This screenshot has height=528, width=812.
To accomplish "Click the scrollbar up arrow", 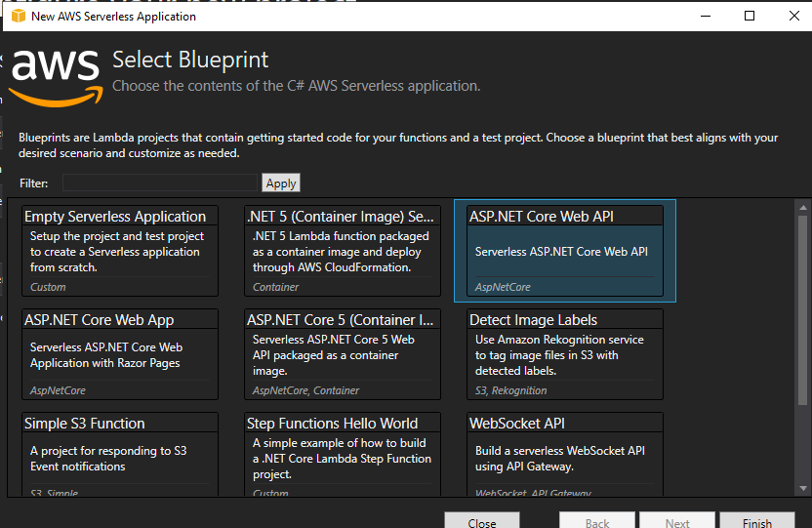I will pyautogui.click(x=802, y=208).
